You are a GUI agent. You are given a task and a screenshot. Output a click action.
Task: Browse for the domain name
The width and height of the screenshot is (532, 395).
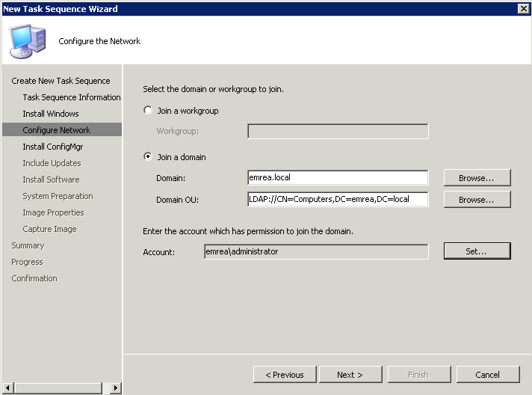(477, 177)
